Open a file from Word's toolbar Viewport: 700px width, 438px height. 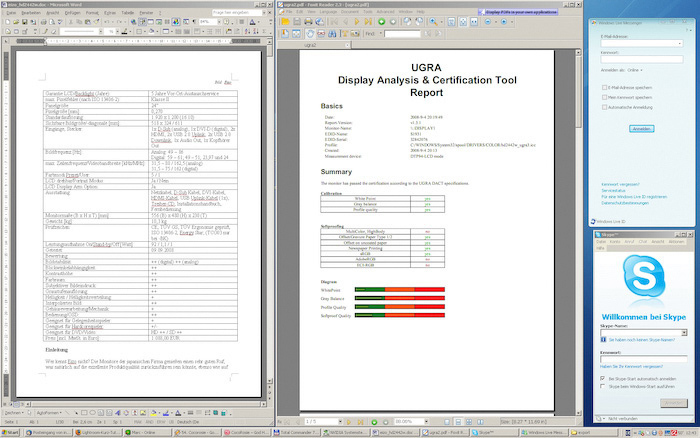coord(16,22)
